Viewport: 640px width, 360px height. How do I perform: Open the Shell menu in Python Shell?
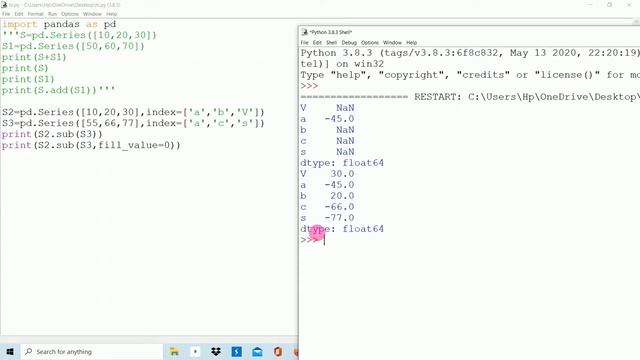[x=331, y=42]
